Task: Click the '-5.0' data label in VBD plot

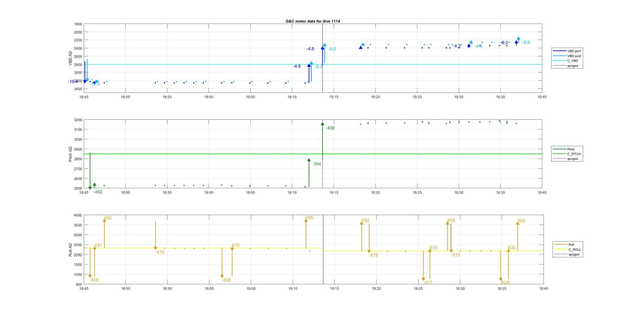Action: [x=332, y=49]
